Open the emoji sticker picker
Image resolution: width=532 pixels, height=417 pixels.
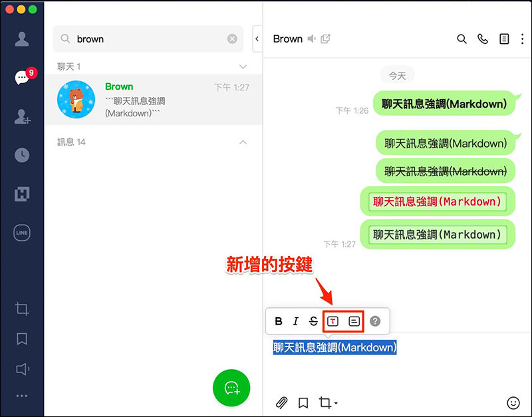(x=513, y=402)
